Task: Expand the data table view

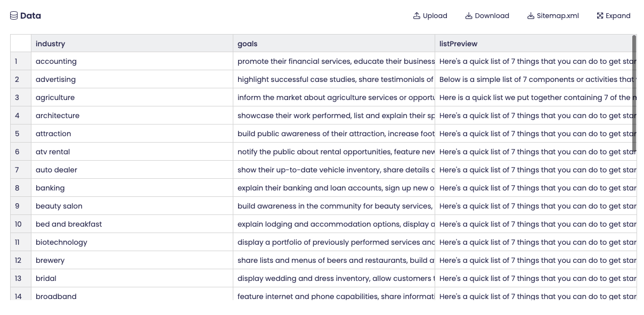Action: tap(617, 15)
